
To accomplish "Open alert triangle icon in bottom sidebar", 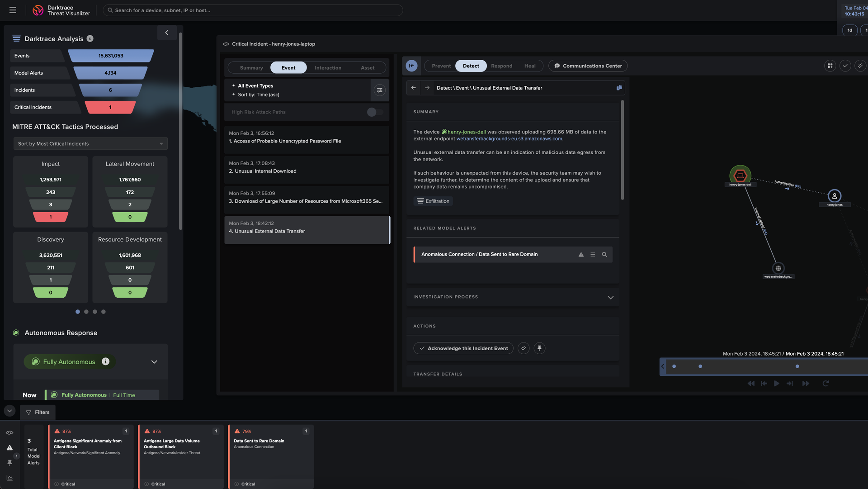I will click(9, 448).
